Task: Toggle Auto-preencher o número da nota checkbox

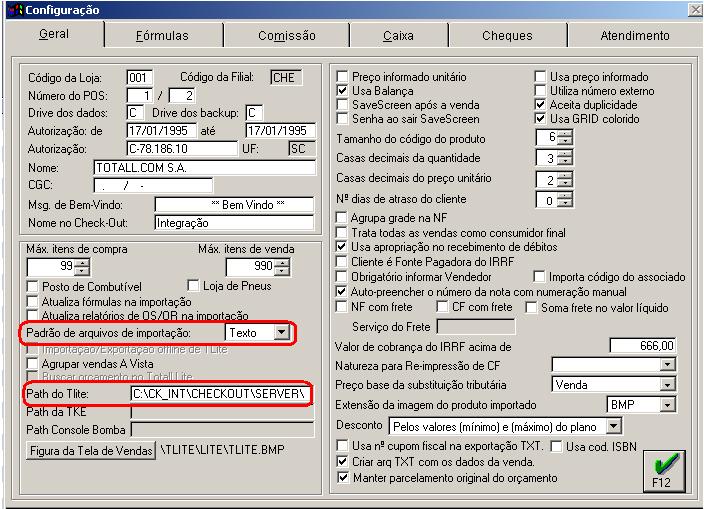Action: pyautogui.click(x=342, y=292)
